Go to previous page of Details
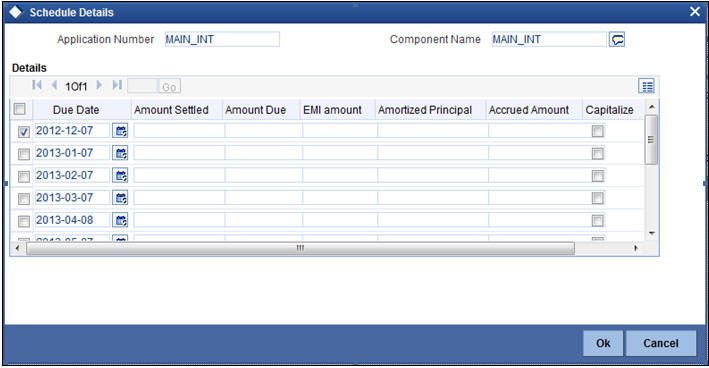Viewport: 709px width, 368px height. pos(54,85)
